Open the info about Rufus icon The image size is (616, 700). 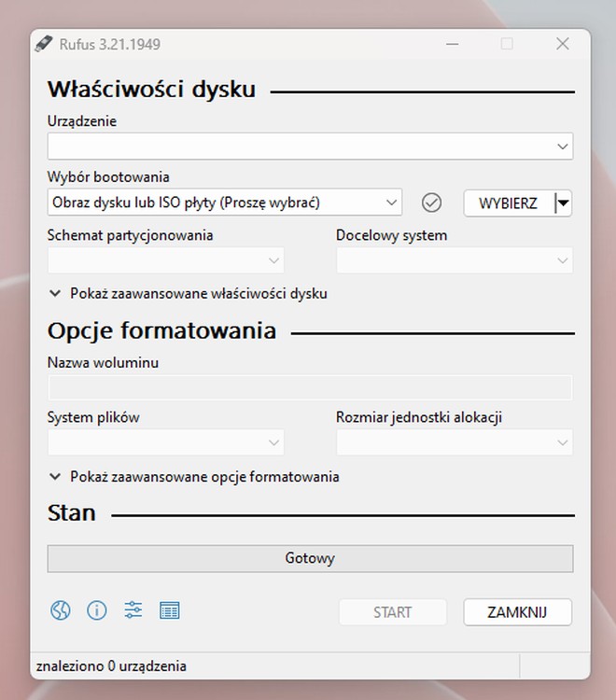97,610
